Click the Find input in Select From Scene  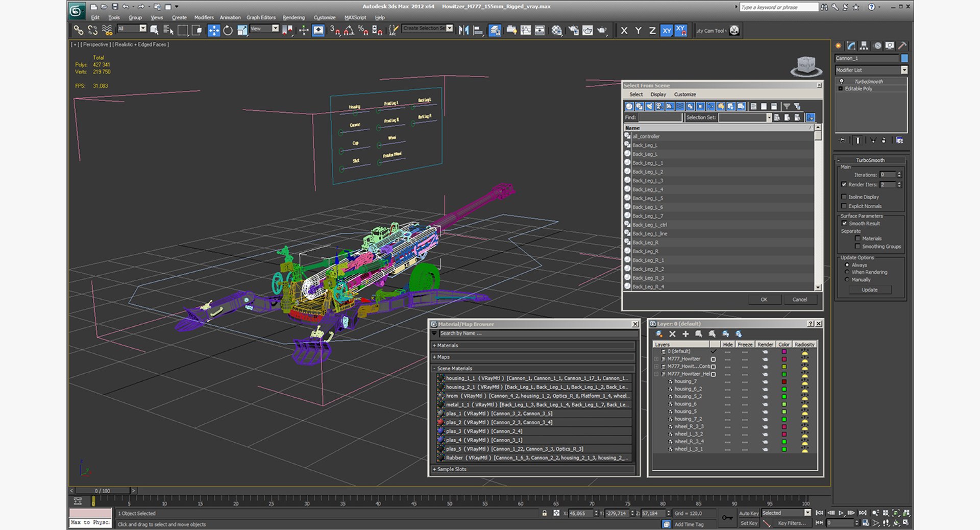[x=660, y=117]
